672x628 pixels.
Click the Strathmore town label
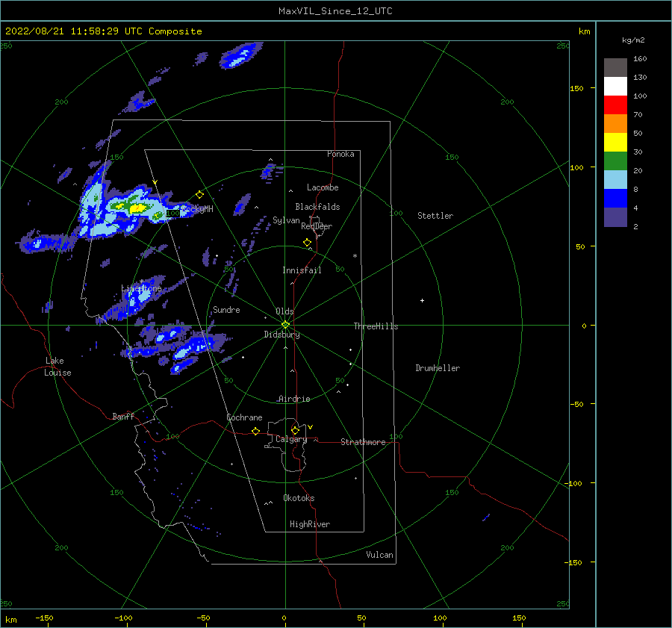[363, 442]
